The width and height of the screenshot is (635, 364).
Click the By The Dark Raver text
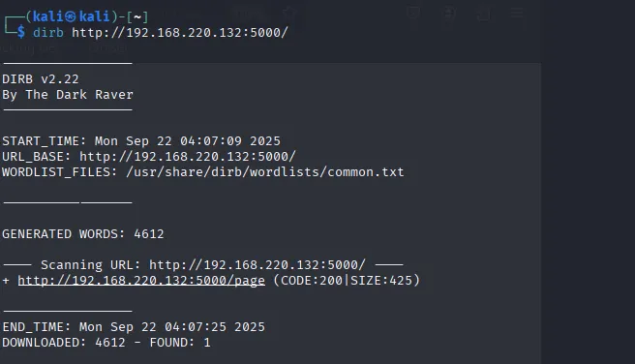pyautogui.click(x=68, y=95)
